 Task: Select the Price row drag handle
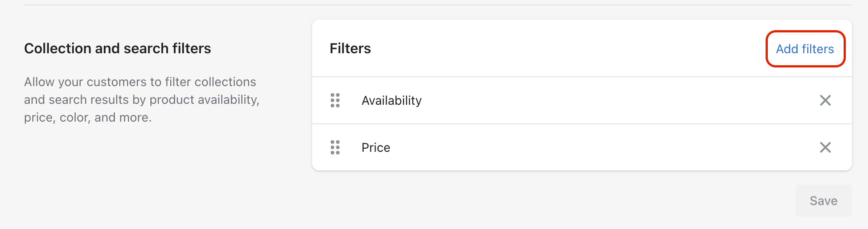(x=335, y=147)
